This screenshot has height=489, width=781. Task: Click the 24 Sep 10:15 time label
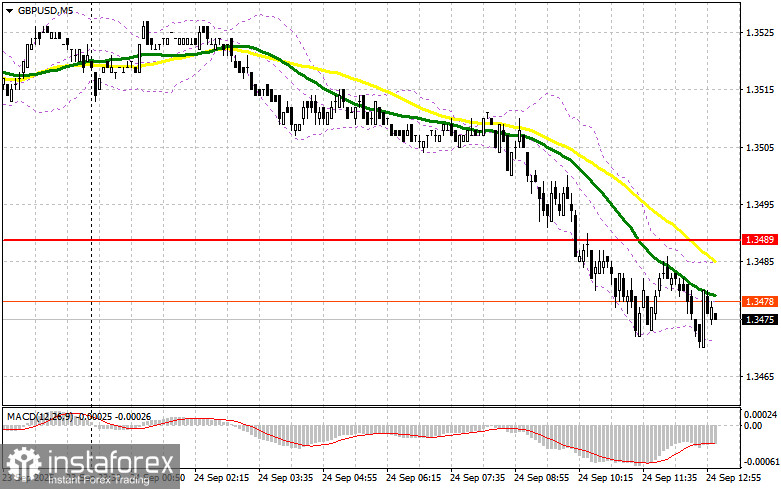(x=606, y=478)
